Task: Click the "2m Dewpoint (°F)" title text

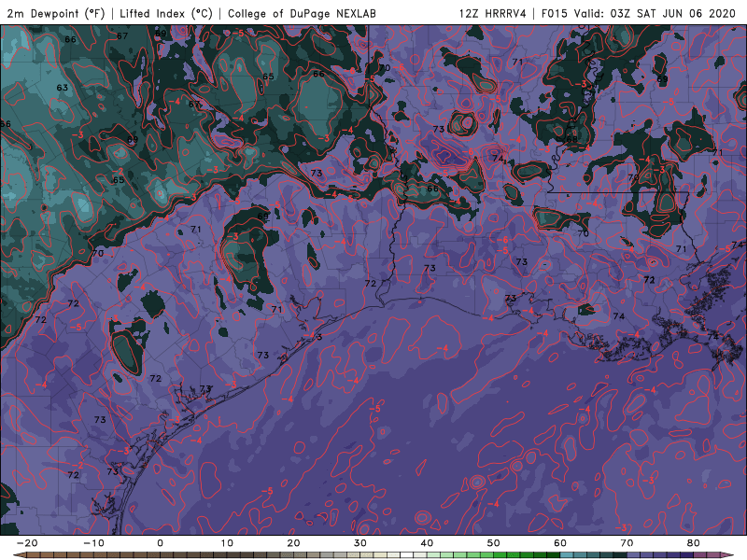Action: click(56, 13)
